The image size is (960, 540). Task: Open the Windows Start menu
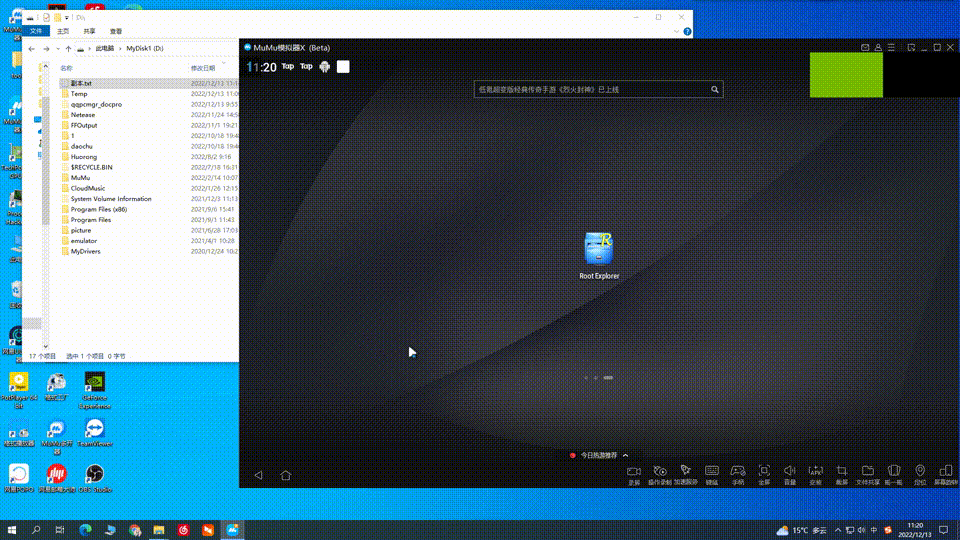12,530
